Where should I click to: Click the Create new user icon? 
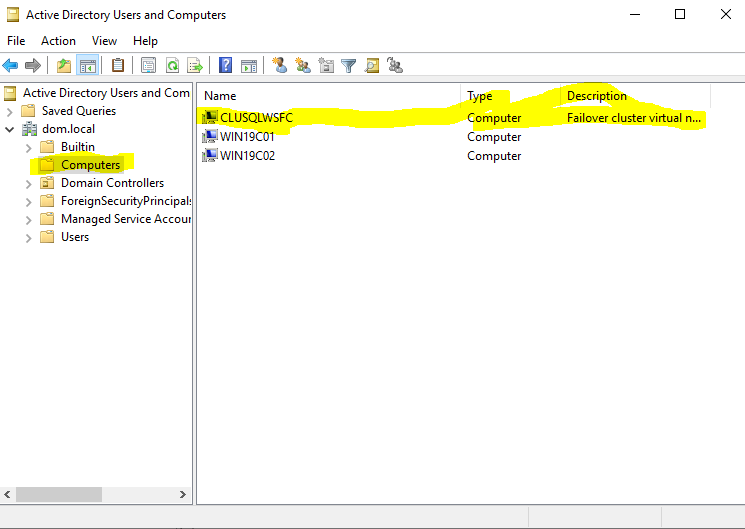(x=280, y=66)
